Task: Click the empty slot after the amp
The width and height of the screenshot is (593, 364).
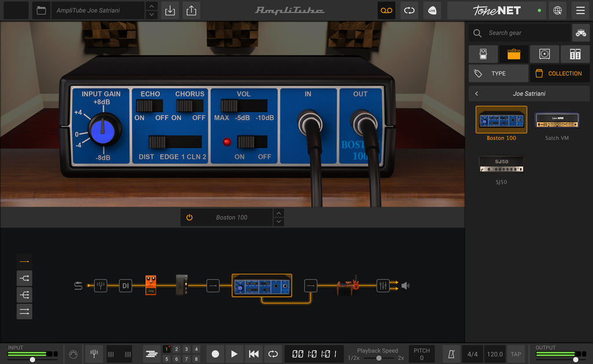Action: tap(310, 285)
